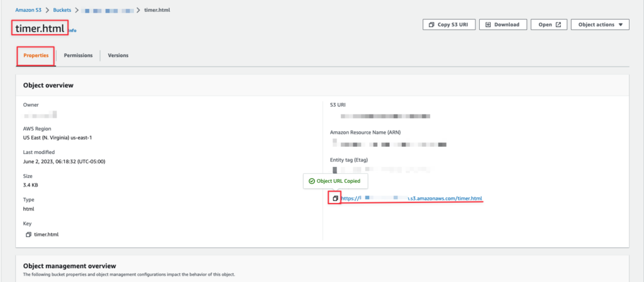Click the US East (N. Virginia) region text
The width and height of the screenshot is (644, 282).
(x=57, y=138)
